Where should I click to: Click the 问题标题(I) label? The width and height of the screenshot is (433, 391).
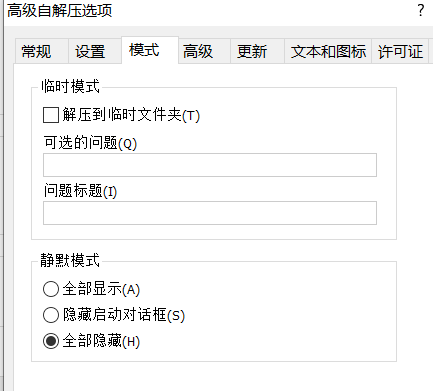(x=80, y=191)
